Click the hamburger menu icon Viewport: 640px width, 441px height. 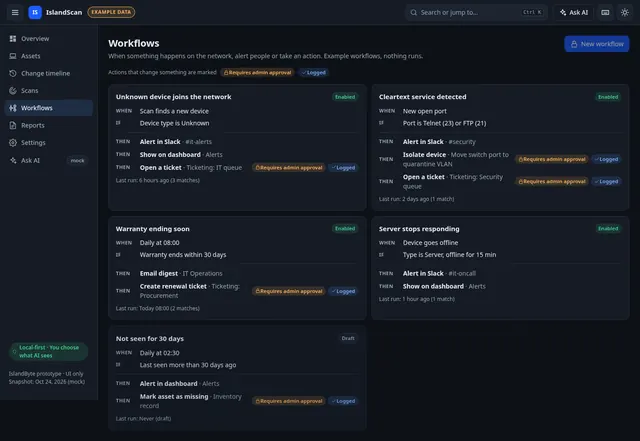coord(15,12)
